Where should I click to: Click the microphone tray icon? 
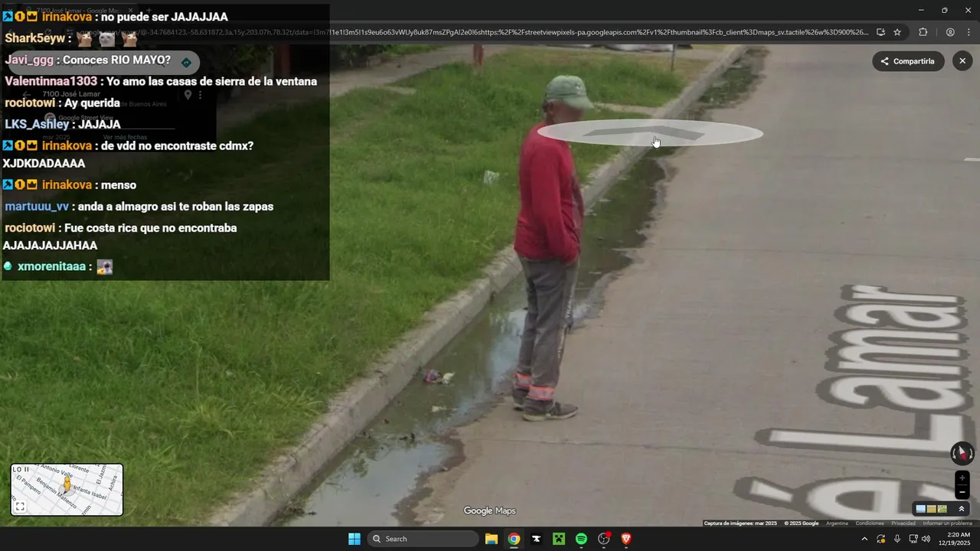click(897, 539)
